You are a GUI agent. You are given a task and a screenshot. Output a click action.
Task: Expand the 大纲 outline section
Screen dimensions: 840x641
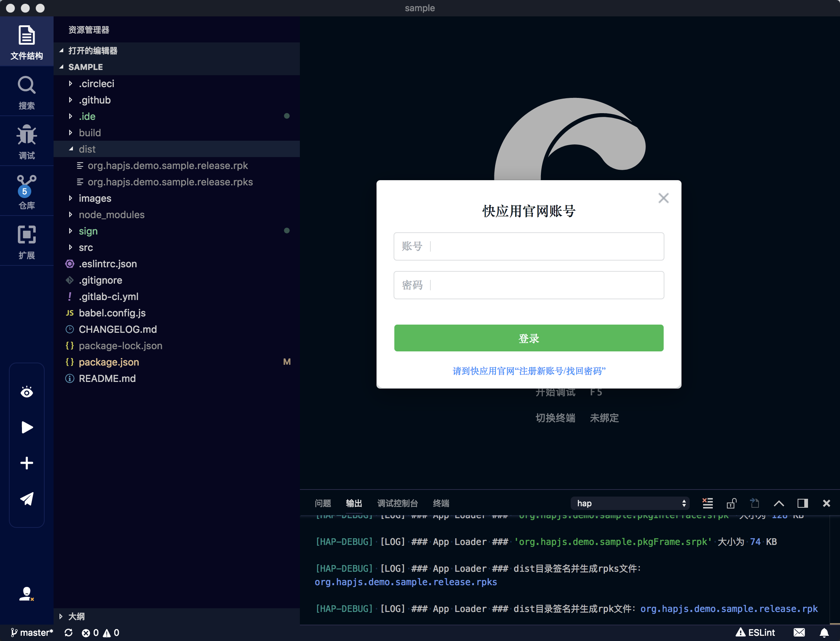coord(177,616)
